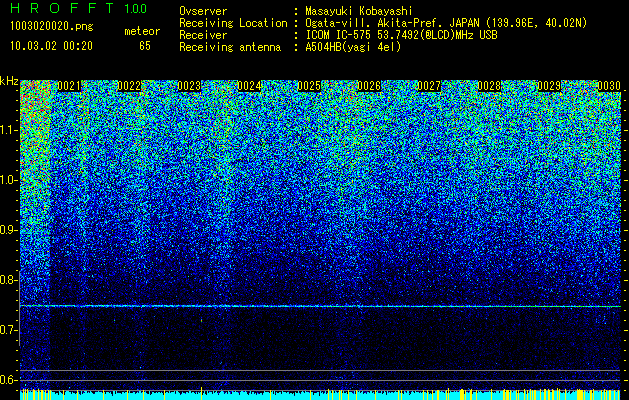The height and width of the screenshot is (400, 629).
Task: Click the 0.7 frequency axis label
Action: 9,330
